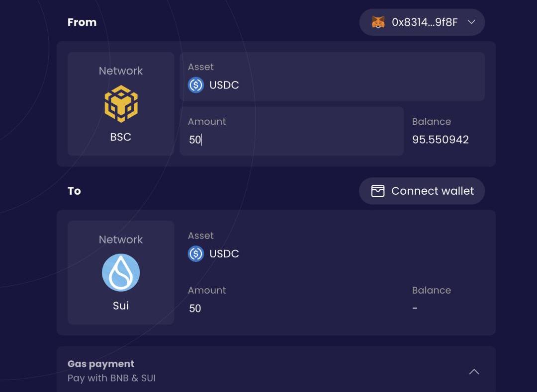Click the 95.550942 balance value
The image size is (537, 392).
pyautogui.click(x=441, y=140)
